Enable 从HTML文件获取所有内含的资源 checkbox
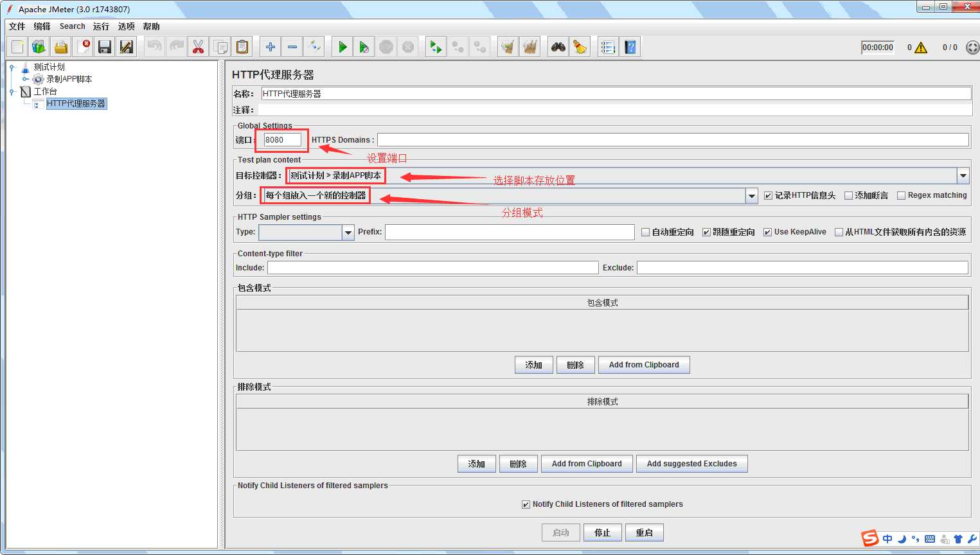The image size is (980, 555). click(839, 233)
